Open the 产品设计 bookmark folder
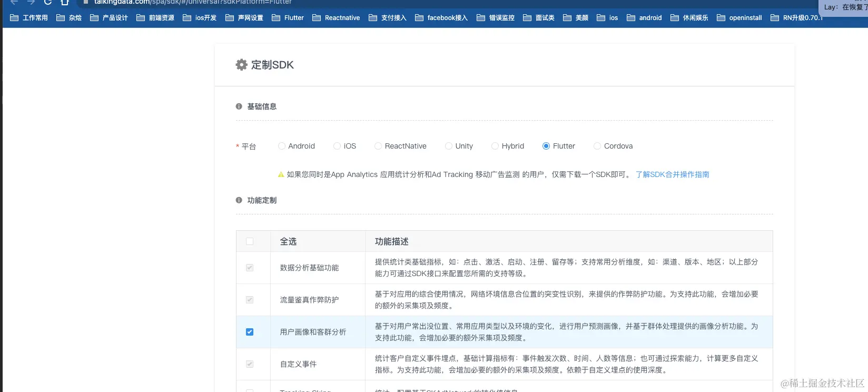Screen dimensions: 868x392 (109, 18)
